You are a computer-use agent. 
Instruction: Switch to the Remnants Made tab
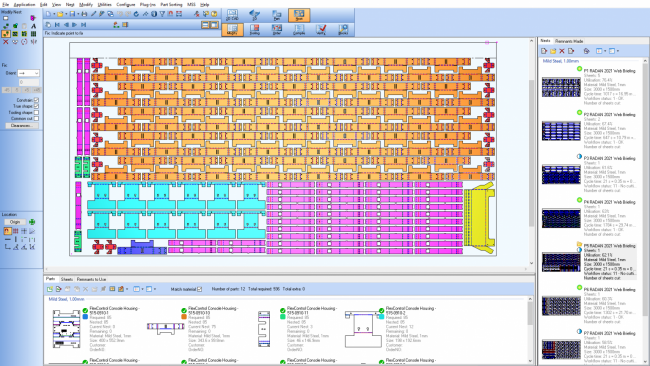point(569,41)
